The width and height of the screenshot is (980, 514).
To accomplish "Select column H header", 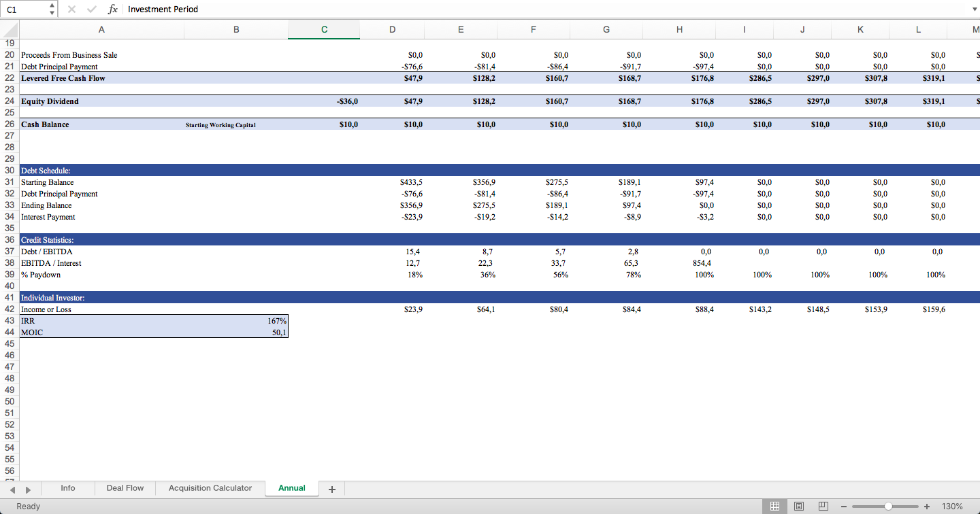I will point(679,29).
